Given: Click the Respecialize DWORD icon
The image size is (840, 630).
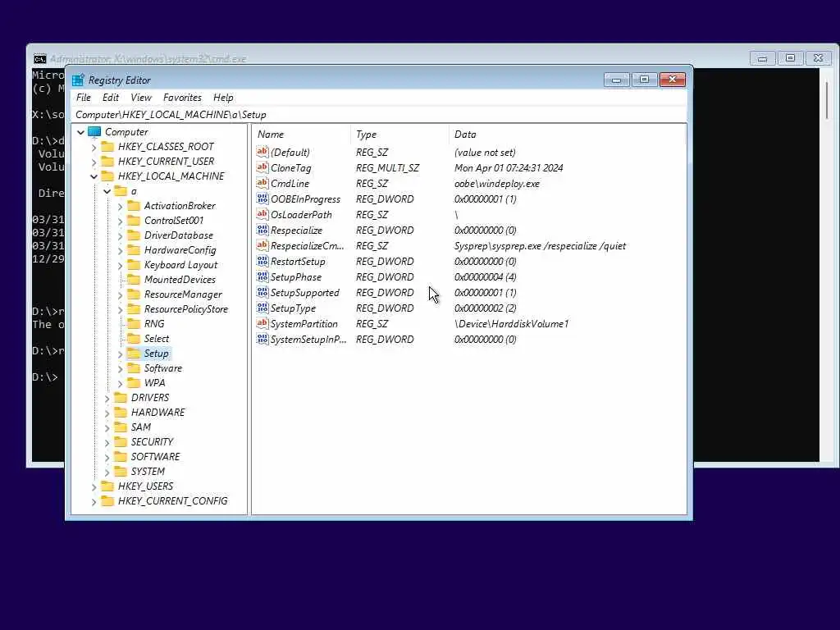Looking at the screenshot, I should pyautogui.click(x=262, y=230).
